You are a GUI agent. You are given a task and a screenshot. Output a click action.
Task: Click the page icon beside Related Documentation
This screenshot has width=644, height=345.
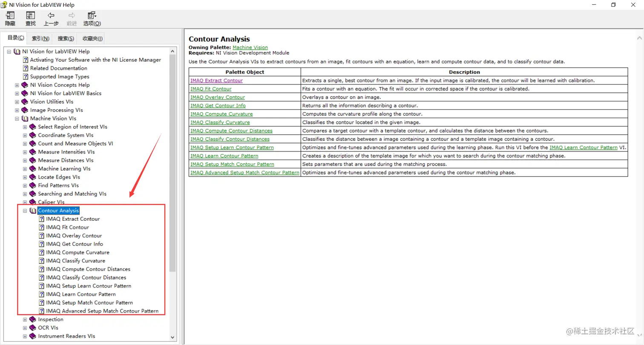pos(26,68)
